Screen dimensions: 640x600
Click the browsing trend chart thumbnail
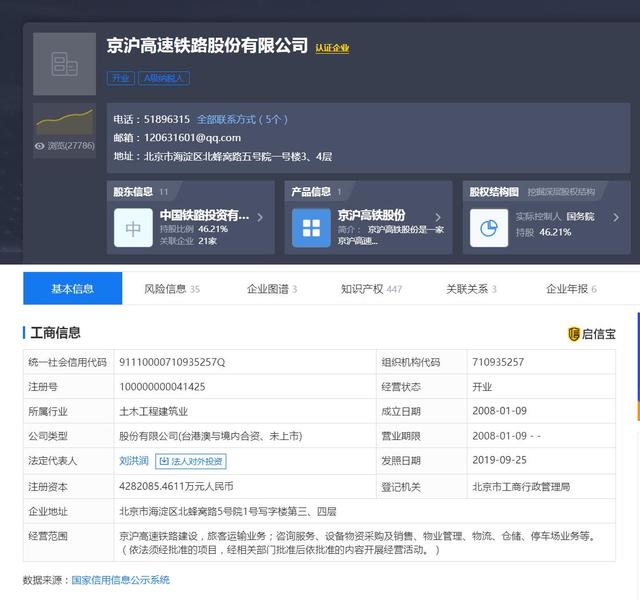(x=65, y=120)
